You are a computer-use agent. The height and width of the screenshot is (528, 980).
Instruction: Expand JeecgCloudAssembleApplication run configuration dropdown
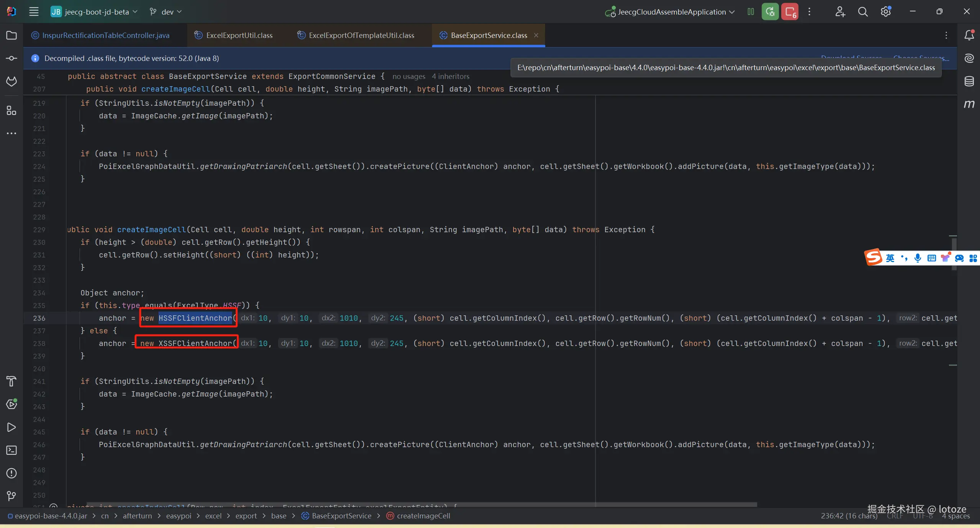click(x=672, y=12)
